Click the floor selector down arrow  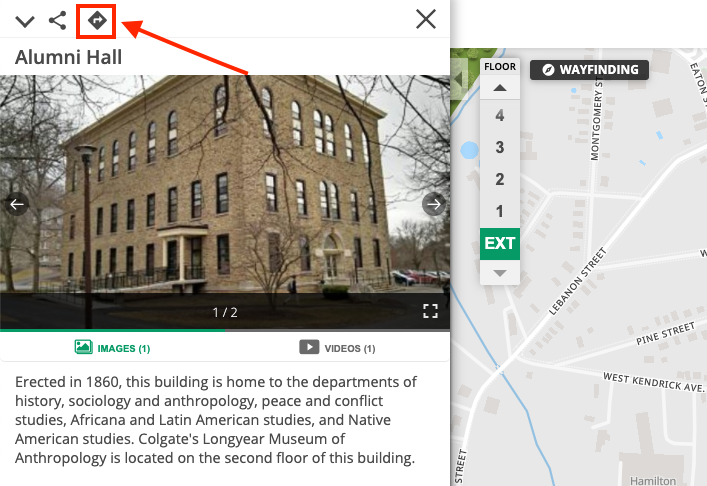tap(500, 273)
